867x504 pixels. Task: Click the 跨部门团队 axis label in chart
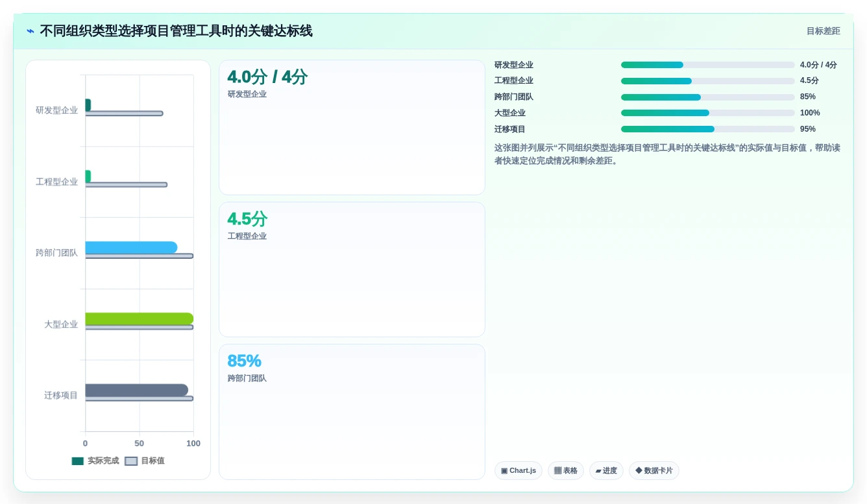[x=56, y=253]
